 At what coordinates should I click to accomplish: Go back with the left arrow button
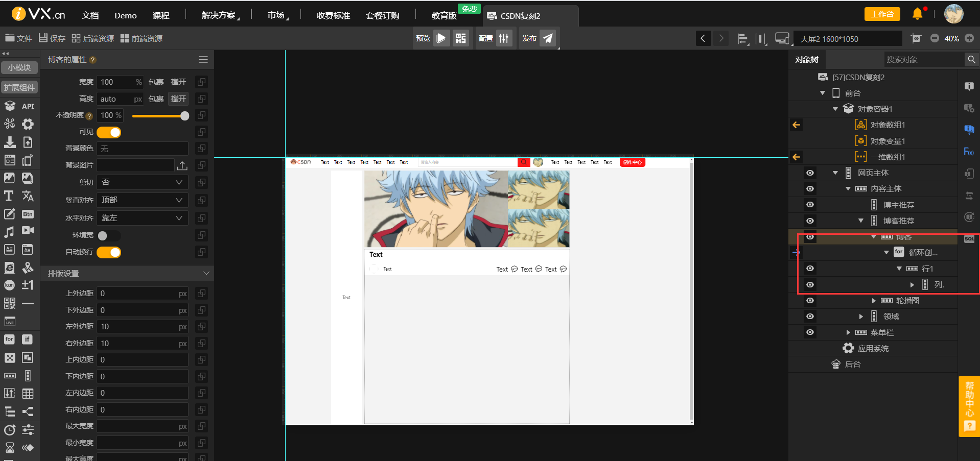[x=703, y=38]
